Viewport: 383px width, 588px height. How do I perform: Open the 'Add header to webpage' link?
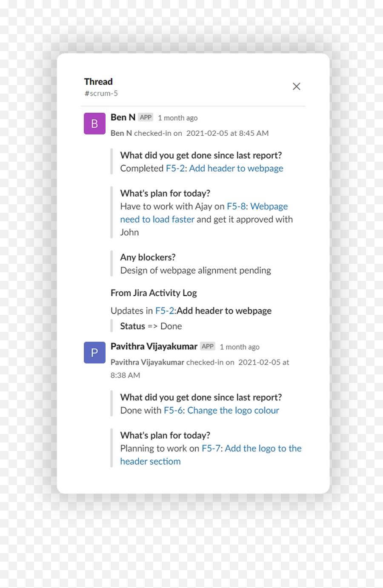[x=236, y=168]
